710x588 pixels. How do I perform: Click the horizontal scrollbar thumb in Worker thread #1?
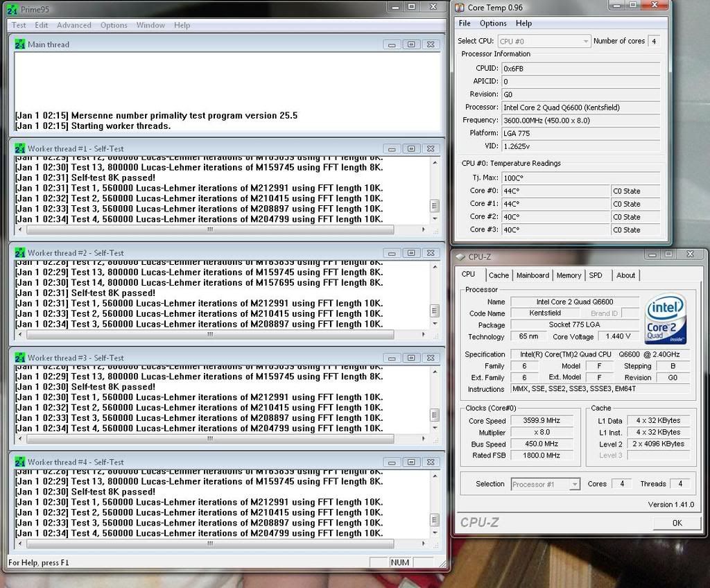click(210, 230)
